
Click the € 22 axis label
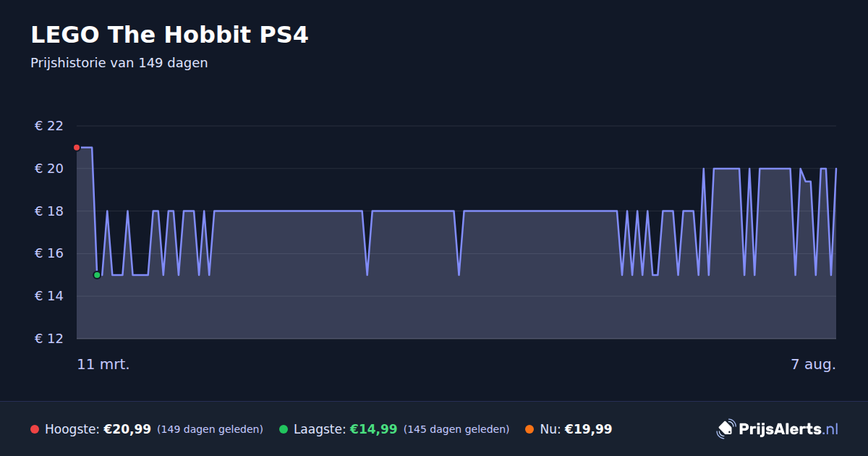coord(49,126)
